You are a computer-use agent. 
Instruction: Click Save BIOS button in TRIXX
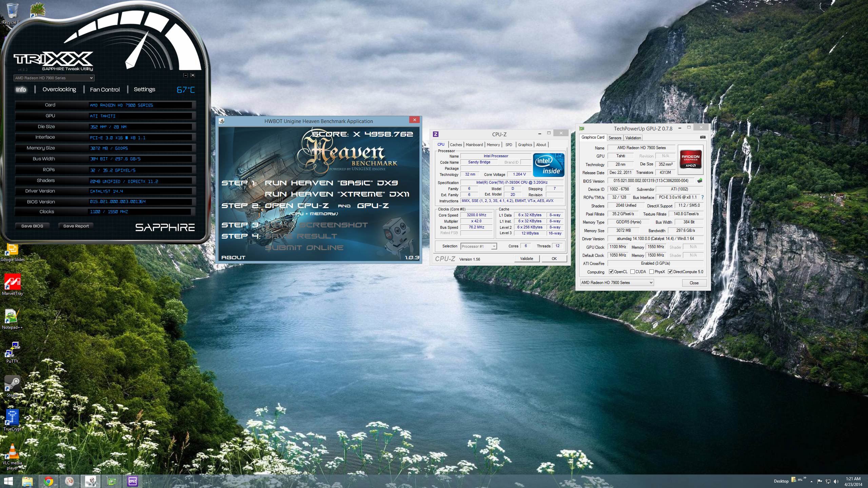tap(32, 226)
